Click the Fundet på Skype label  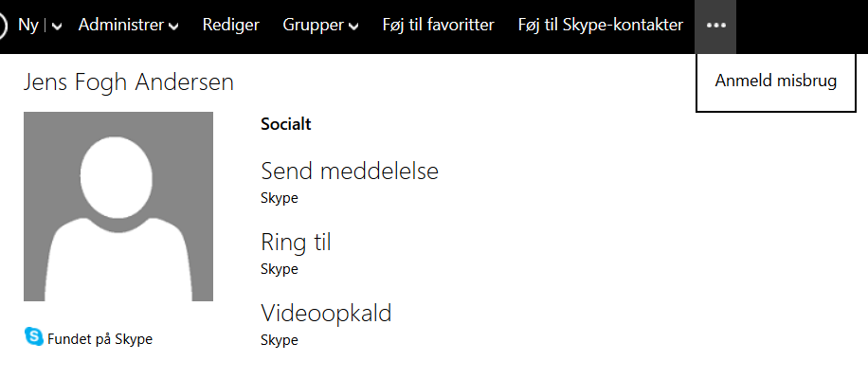(99, 339)
